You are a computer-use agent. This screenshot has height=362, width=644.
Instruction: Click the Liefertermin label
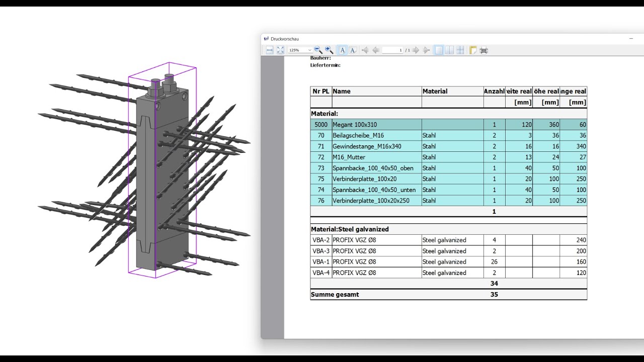[x=326, y=65]
